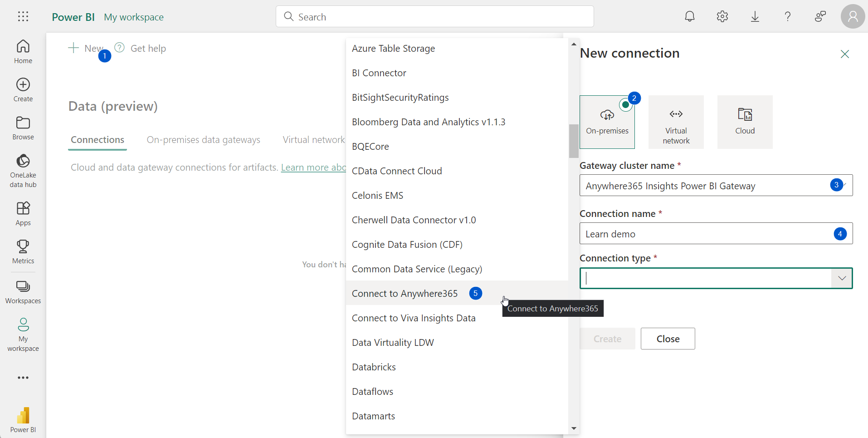Image resolution: width=868 pixels, height=438 pixels.
Task: Open Workspaces panel
Action: tap(23, 292)
